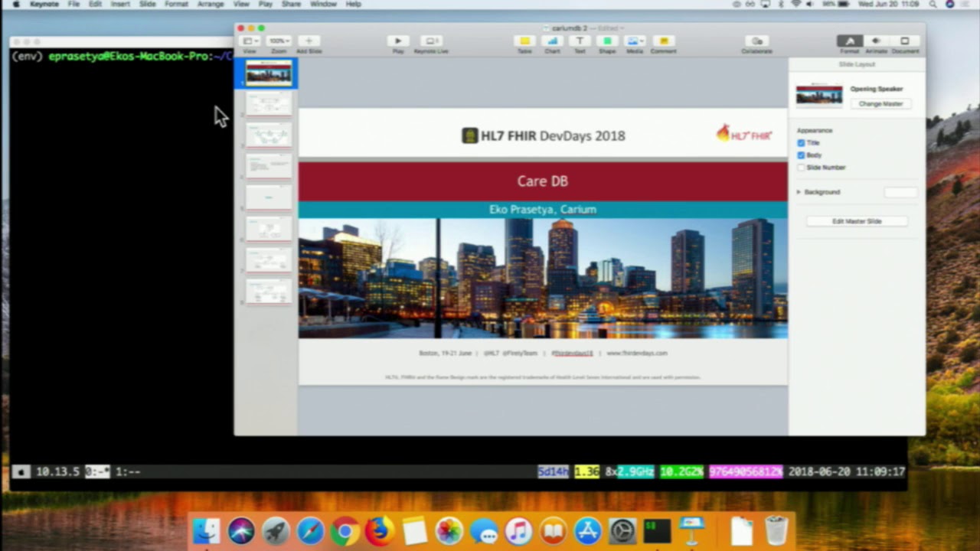Open Finder from the Dock

tap(206, 530)
